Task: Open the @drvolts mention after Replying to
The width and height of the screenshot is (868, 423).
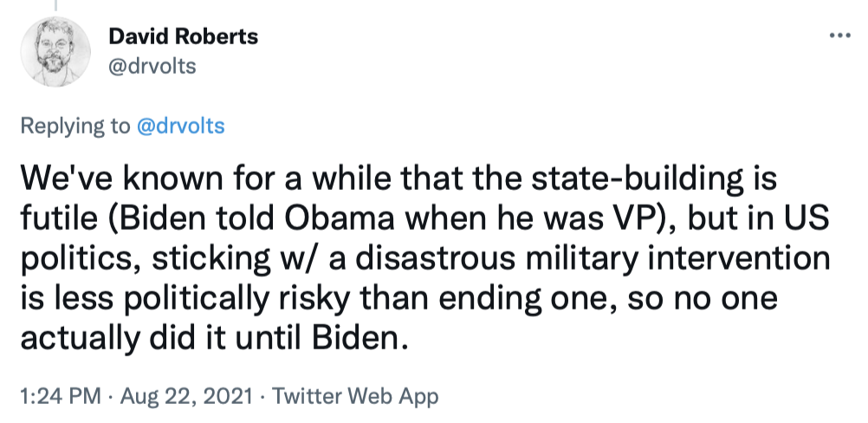Action: point(180,126)
